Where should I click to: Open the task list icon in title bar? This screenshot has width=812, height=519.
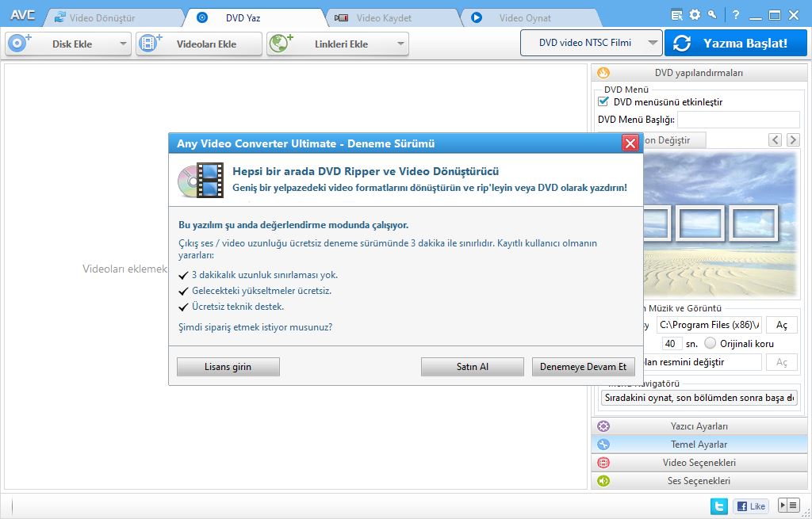[x=676, y=15]
